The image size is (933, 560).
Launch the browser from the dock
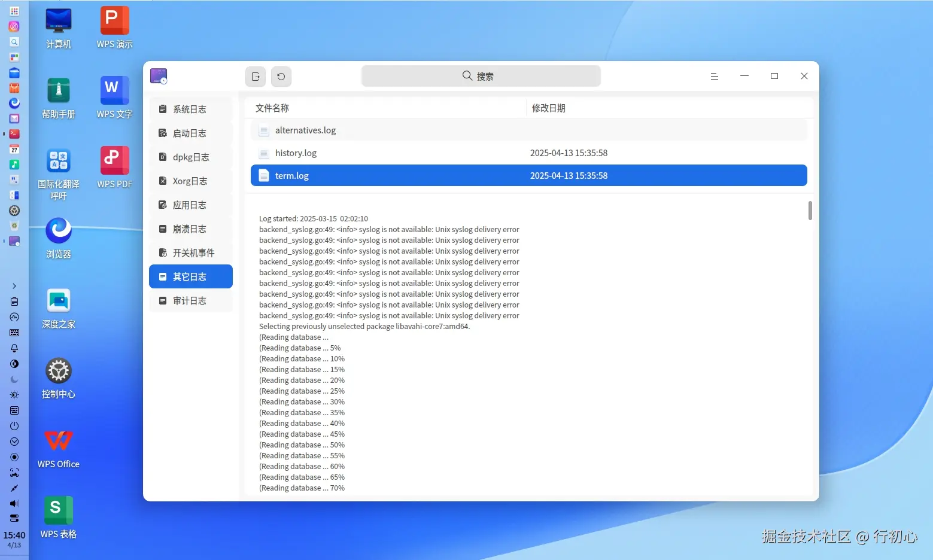[x=14, y=103]
